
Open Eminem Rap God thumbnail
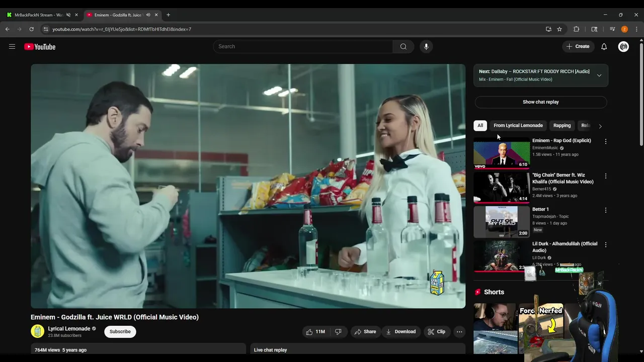(502, 153)
